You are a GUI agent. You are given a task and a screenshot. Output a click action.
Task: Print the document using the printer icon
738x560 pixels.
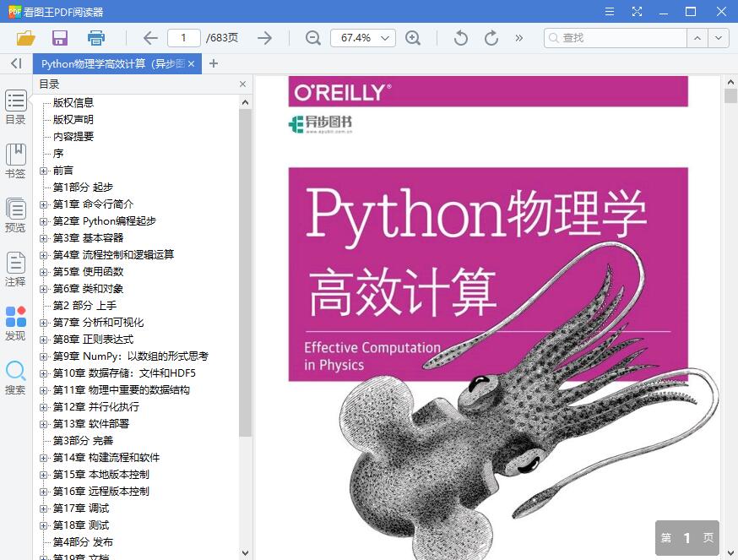coord(95,37)
